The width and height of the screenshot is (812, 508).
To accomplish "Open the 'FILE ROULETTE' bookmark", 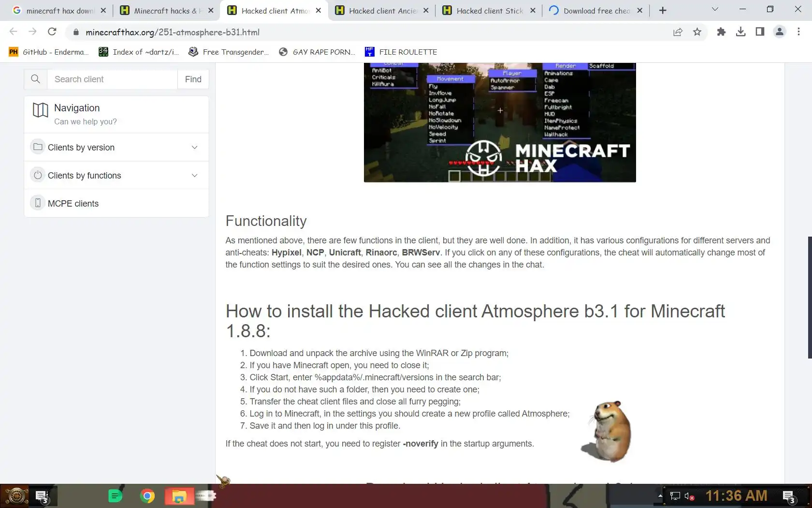I will [x=401, y=52].
